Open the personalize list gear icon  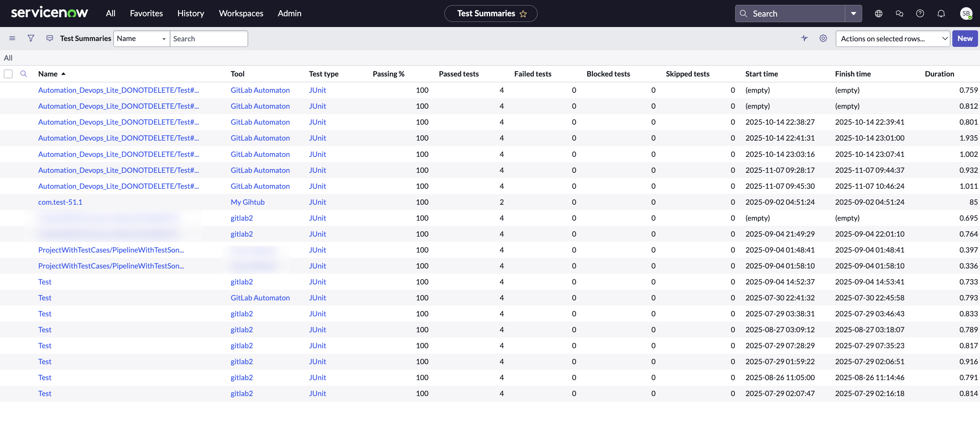pos(823,38)
